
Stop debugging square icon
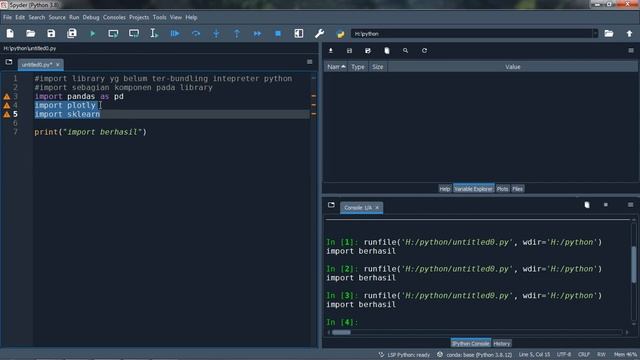click(x=278, y=33)
